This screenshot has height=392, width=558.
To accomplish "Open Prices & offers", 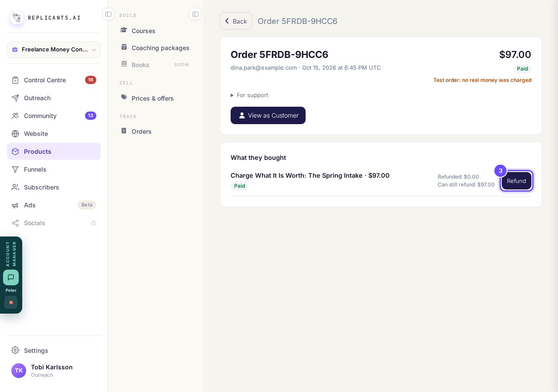I will coord(156,98).
